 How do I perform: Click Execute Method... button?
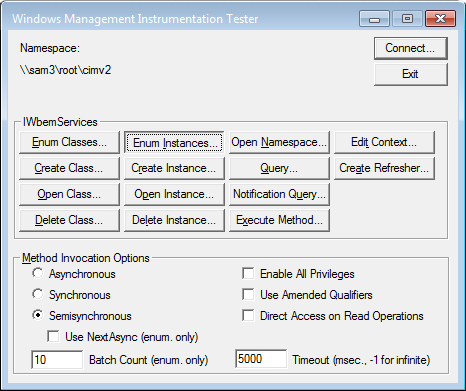point(279,220)
